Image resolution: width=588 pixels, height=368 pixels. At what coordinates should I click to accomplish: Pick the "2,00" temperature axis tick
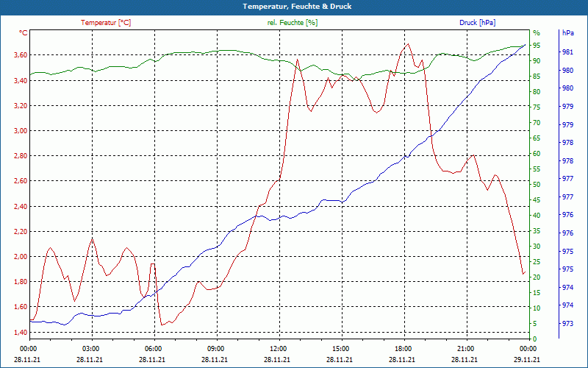[21, 256]
